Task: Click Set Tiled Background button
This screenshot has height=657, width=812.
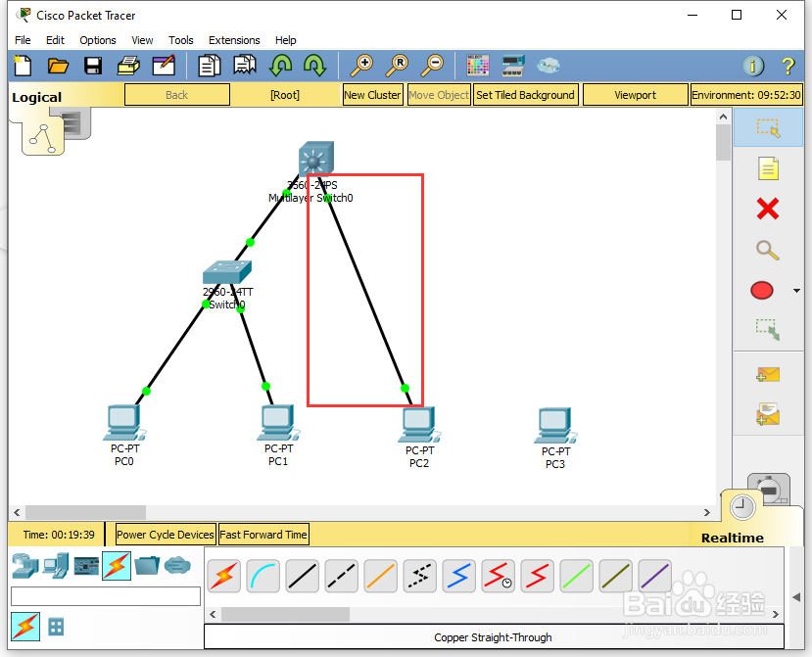Action: pyautogui.click(x=526, y=95)
